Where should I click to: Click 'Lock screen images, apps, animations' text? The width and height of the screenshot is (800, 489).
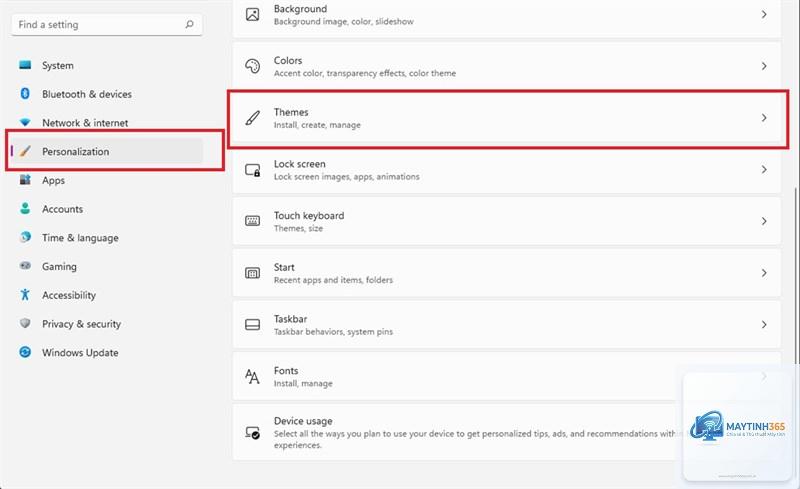point(346,177)
